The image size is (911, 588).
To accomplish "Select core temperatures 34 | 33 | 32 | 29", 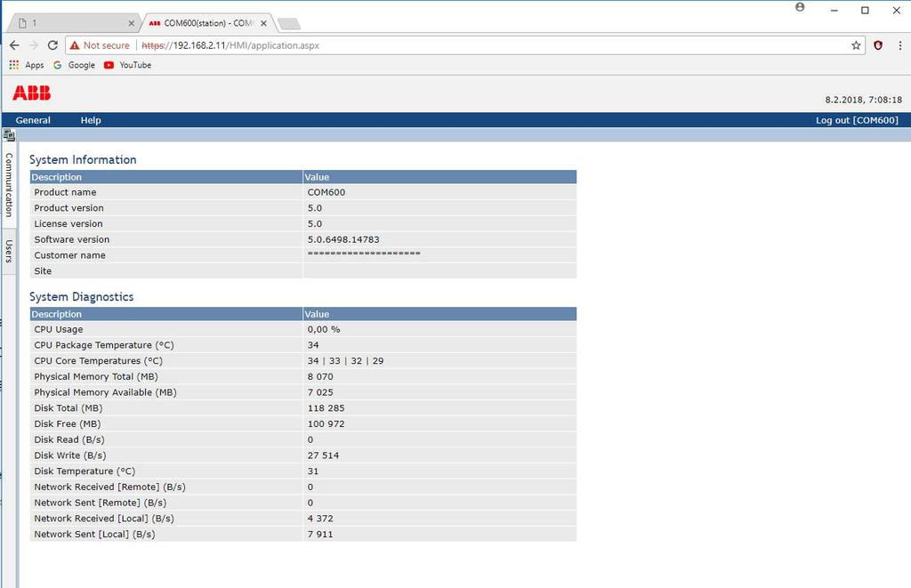I will click(346, 361).
